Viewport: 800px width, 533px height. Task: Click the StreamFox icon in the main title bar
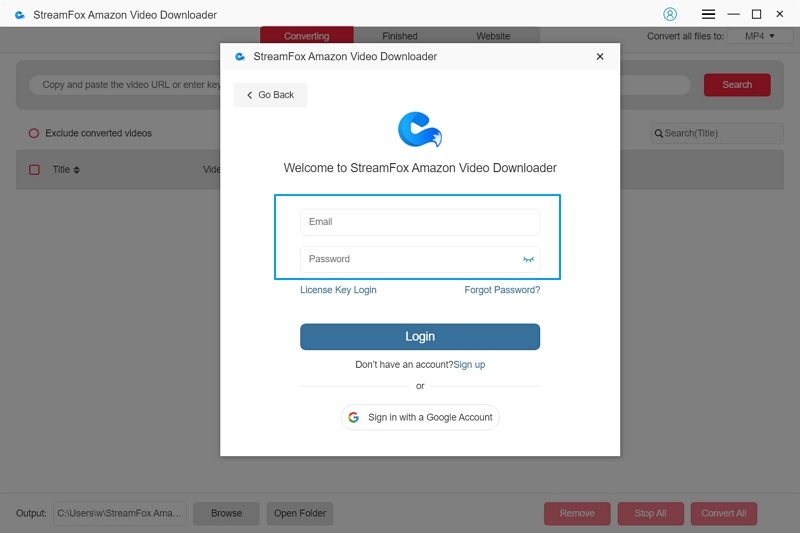coord(20,15)
